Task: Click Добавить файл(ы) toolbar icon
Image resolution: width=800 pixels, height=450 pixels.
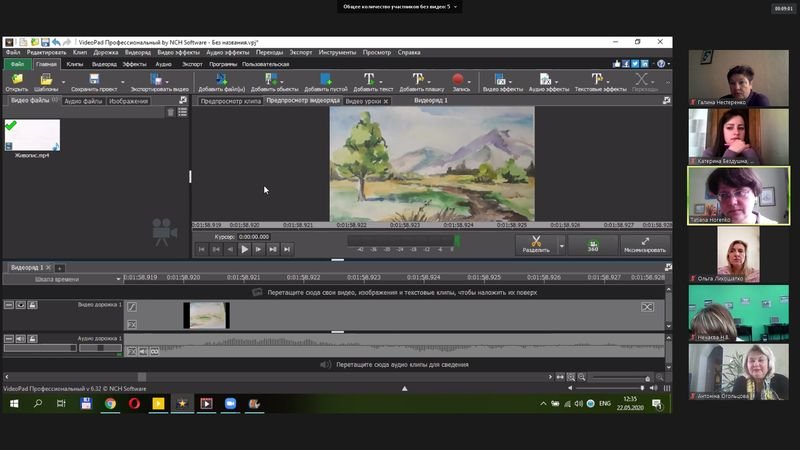Action: pyautogui.click(x=220, y=80)
